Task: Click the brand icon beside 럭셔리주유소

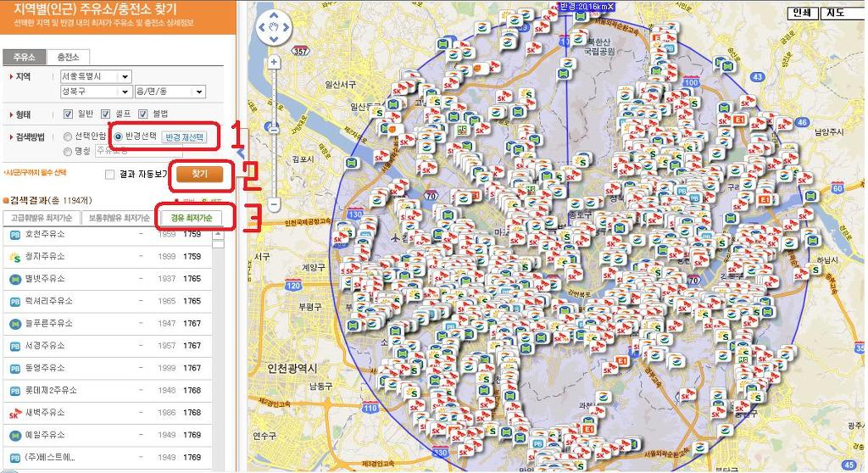Action: pyautogui.click(x=15, y=302)
